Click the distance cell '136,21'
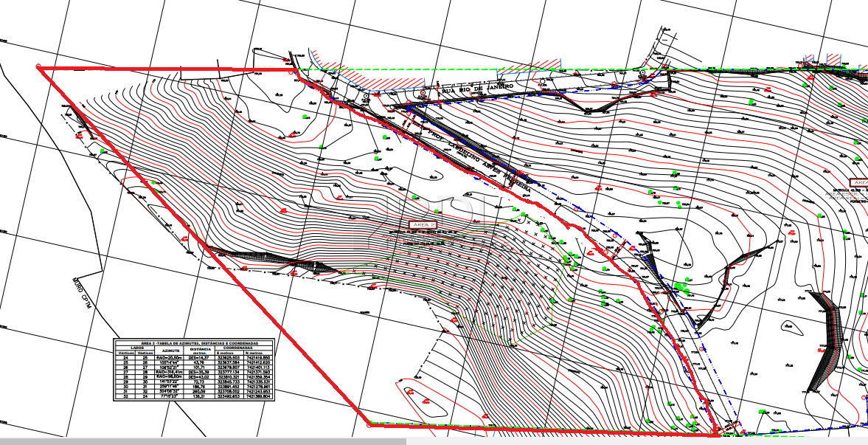 pos(198,396)
